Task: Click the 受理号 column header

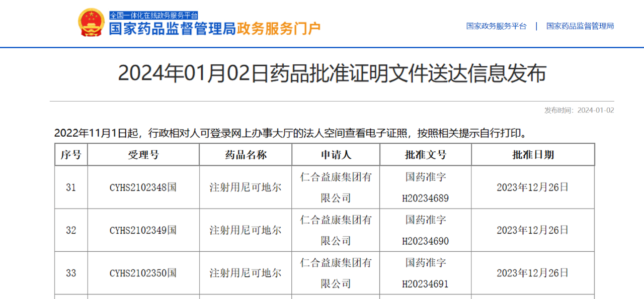Action: (143, 155)
